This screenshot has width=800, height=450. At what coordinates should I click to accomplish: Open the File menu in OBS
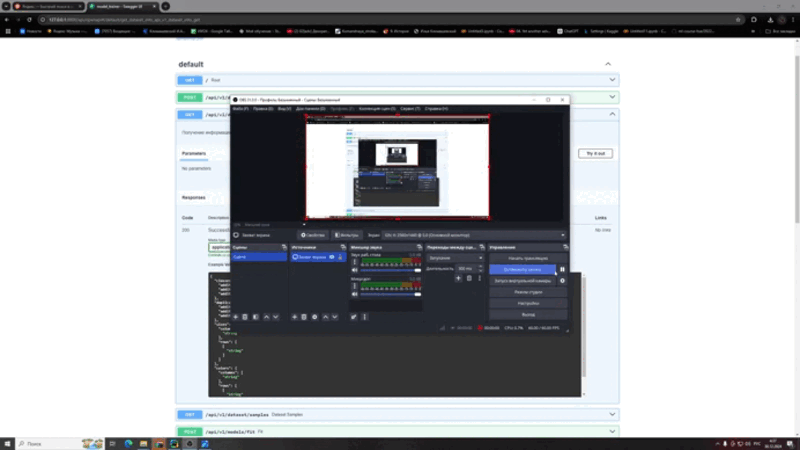[x=240, y=108]
